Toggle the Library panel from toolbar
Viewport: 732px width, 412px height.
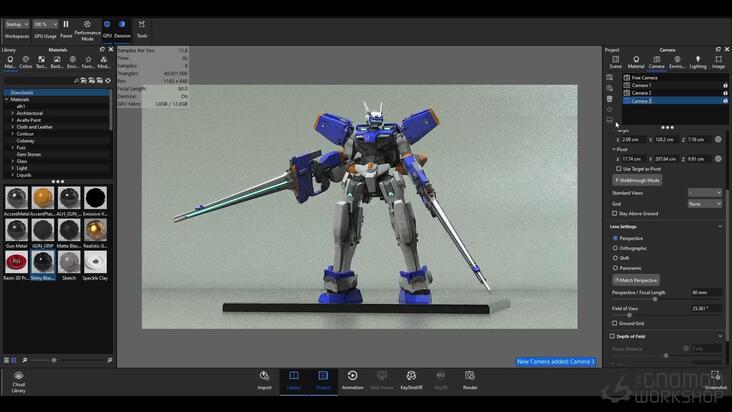294,380
